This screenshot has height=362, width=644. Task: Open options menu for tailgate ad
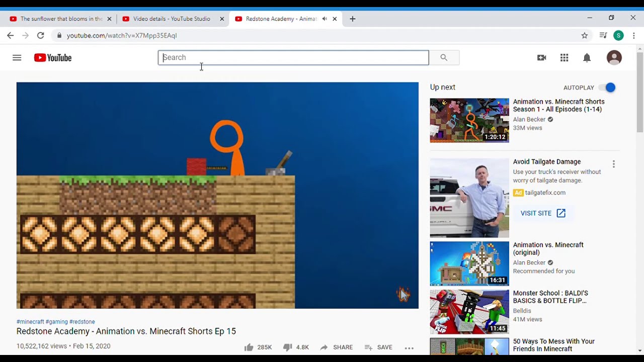pyautogui.click(x=613, y=164)
